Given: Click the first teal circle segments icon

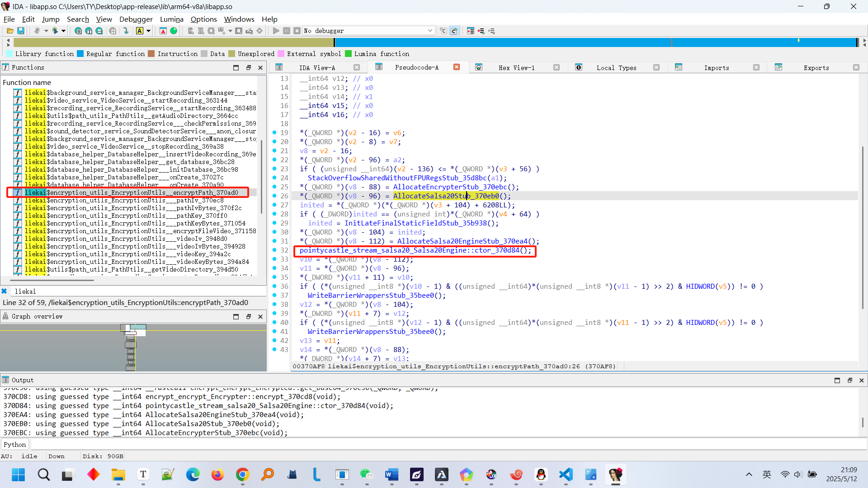Looking at the screenshot, I should click(x=78, y=31).
